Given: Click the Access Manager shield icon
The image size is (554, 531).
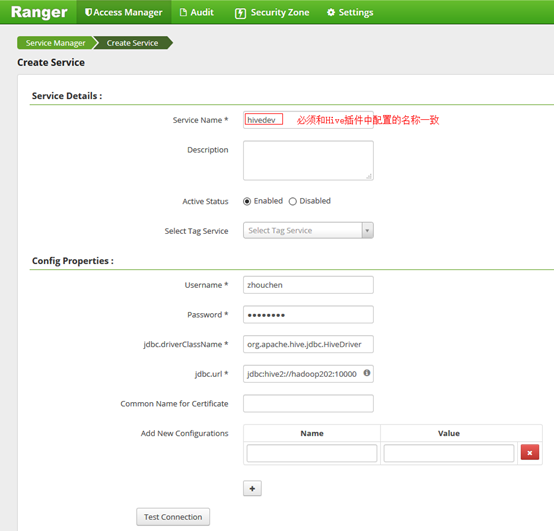Looking at the screenshot, I should [88, 12].
